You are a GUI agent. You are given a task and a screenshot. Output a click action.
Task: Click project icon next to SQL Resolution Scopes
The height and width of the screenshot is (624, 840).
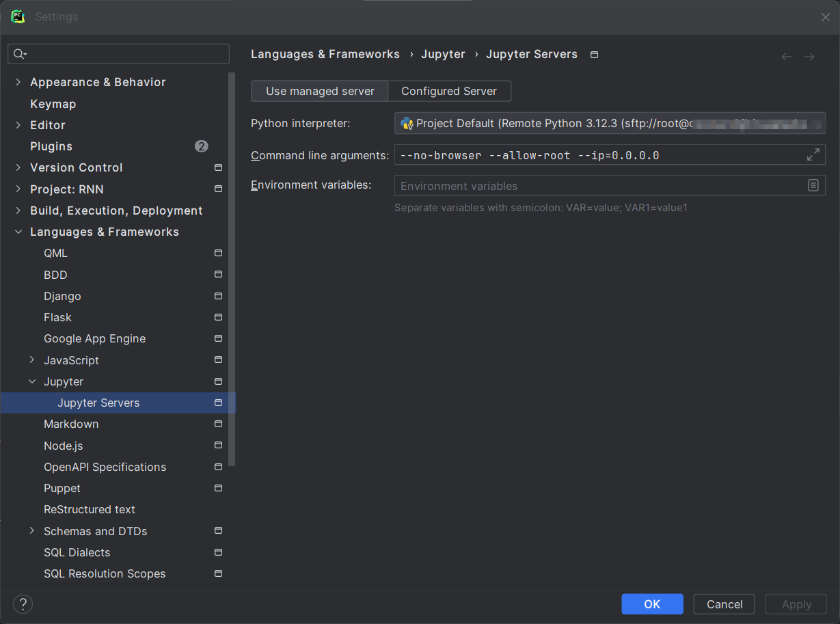(x=218, y=573)
